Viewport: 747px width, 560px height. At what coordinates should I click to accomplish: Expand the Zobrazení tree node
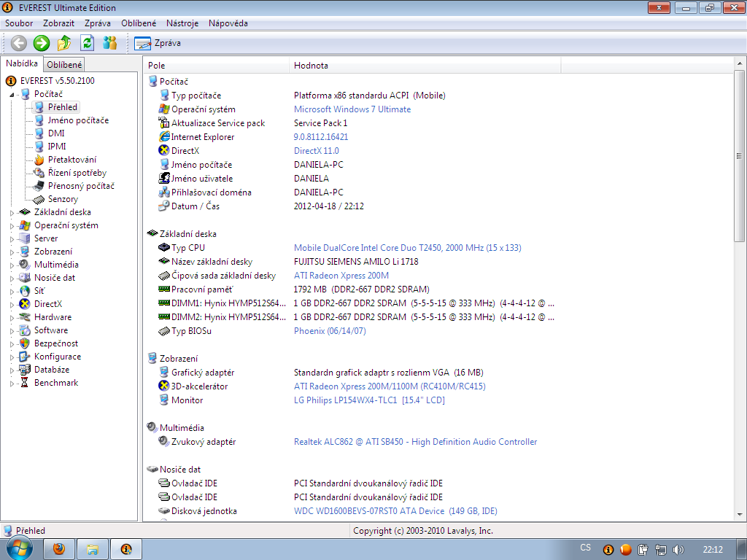pyautogui.click(x=12, y=252)
